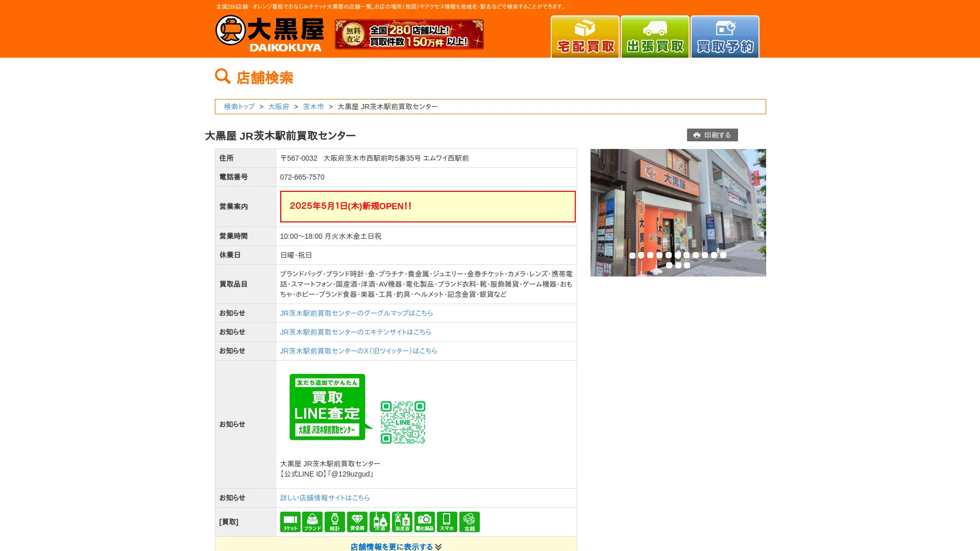This screenshot has height=551, width=980.
Task: Click the Daikokuya logo in the header
Action: pyautogui.click(x=269, y=34)
